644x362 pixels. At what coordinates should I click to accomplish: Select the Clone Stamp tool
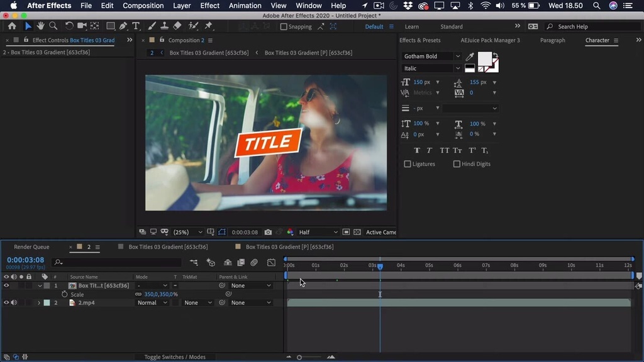164,26
